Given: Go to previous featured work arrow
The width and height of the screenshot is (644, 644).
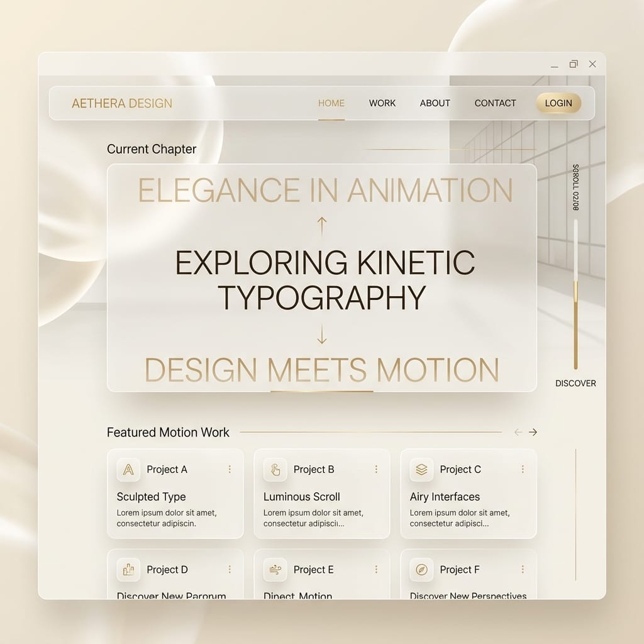Looking at the screenshot, I should pyautogui.click(x=518, y=432).
